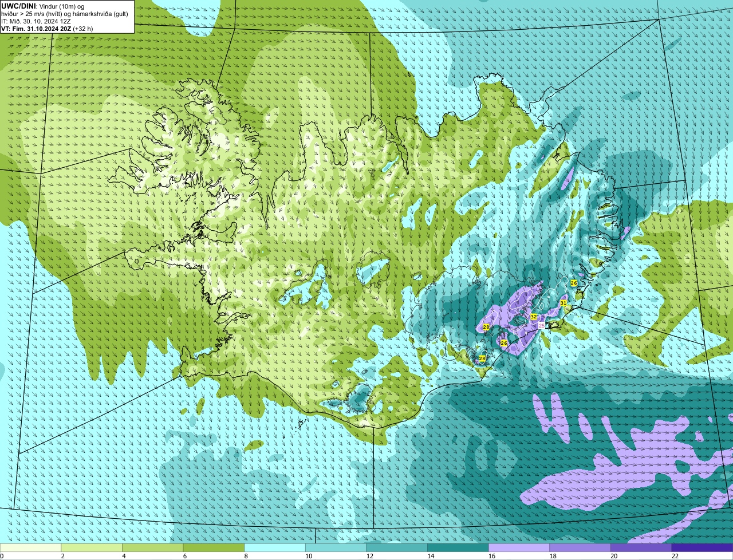The height and width of the screenshot is (560, 733).
Task: Select the pale yellow 0–2 m/s colour swatch
Action: click(30, 547)
